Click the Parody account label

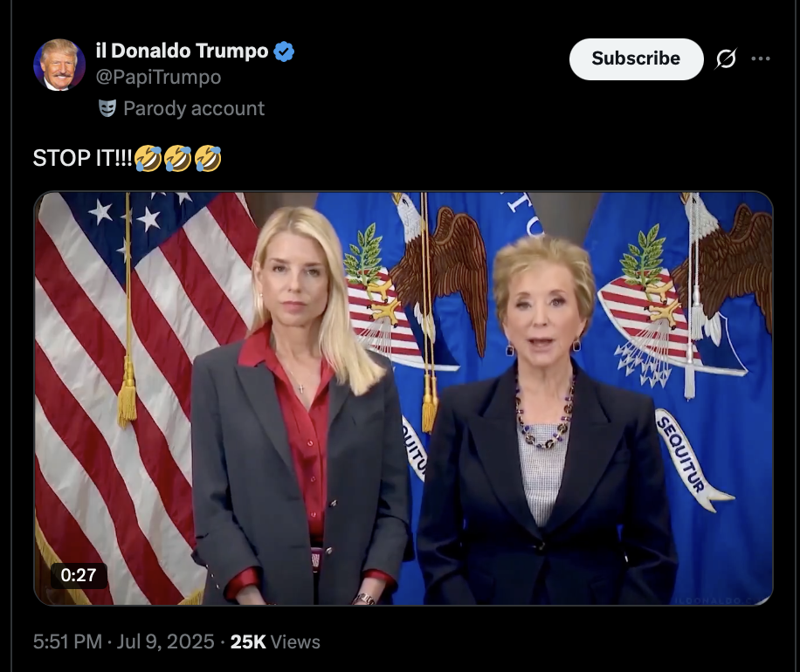tap(194, 108)
